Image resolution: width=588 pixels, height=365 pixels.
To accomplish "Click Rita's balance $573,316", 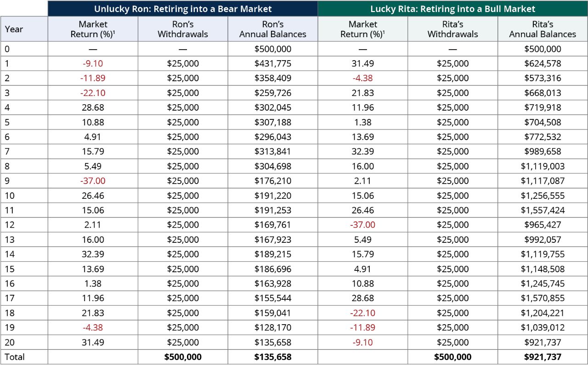I will point(543,78).
